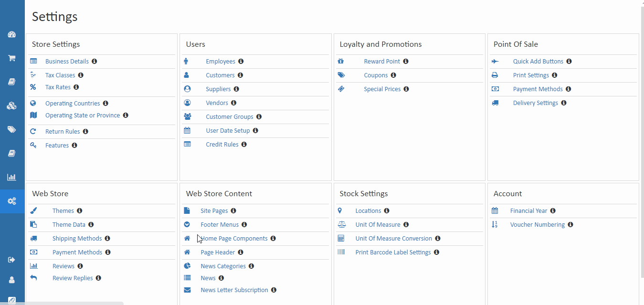Go to the Theme Data link
644x305 pixels.
(69, 225)
